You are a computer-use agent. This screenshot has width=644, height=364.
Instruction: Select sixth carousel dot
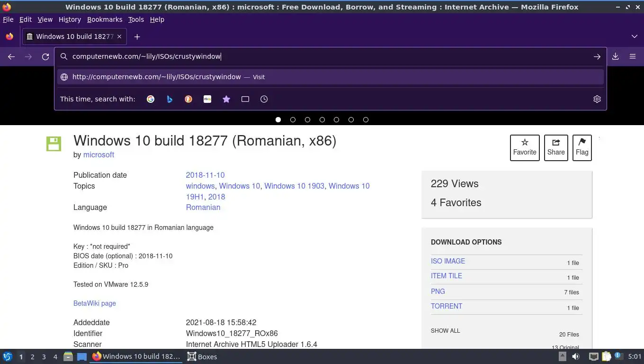click(351, 119)
